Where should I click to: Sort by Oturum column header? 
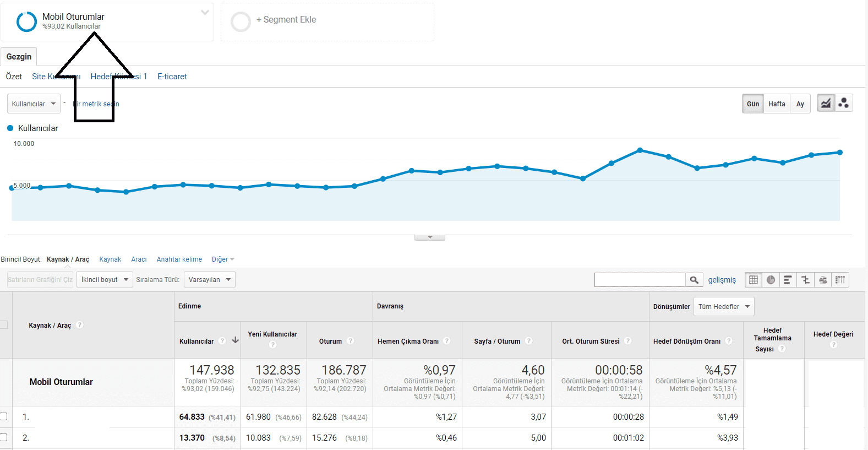click(330, 341)
